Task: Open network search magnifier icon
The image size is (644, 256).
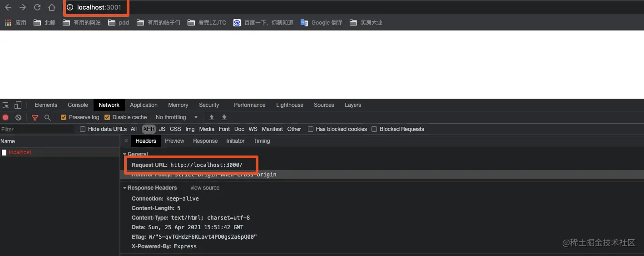Action: (x=47, y=117)
